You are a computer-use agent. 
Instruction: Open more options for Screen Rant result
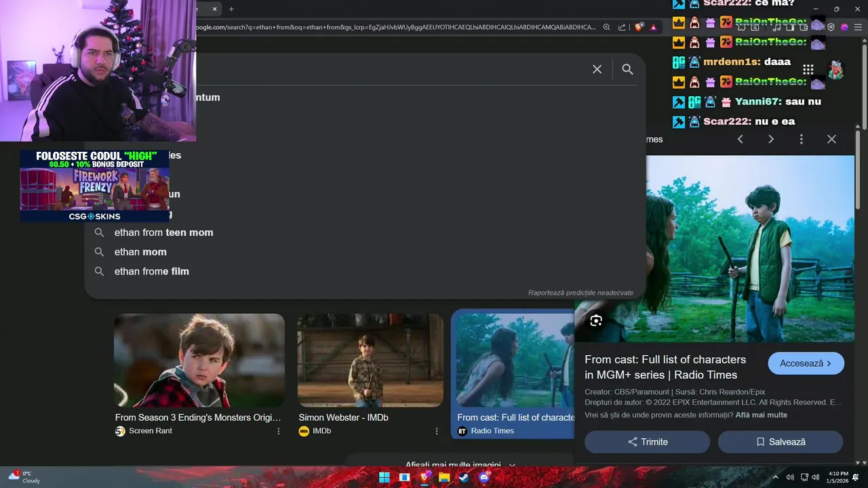[x=278, y=431]
